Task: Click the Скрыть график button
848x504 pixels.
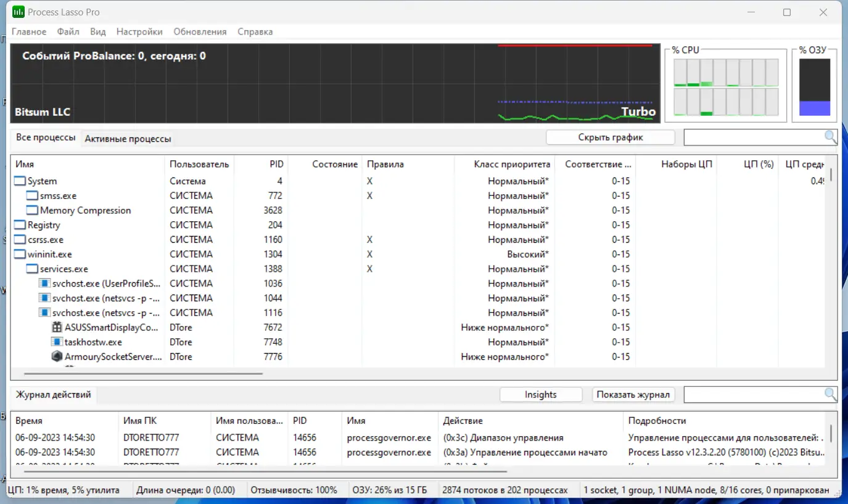Action: [610, 136]
